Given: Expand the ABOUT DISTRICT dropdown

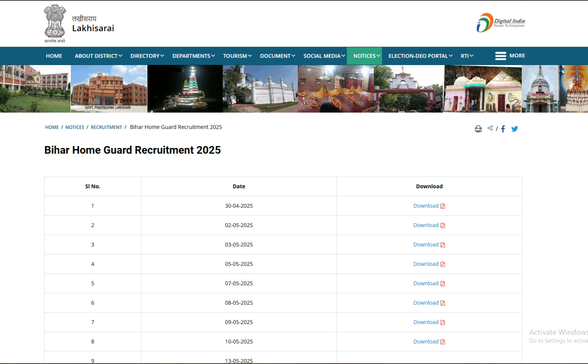Looking at the screenshot, I should click(x=98, y=56).
